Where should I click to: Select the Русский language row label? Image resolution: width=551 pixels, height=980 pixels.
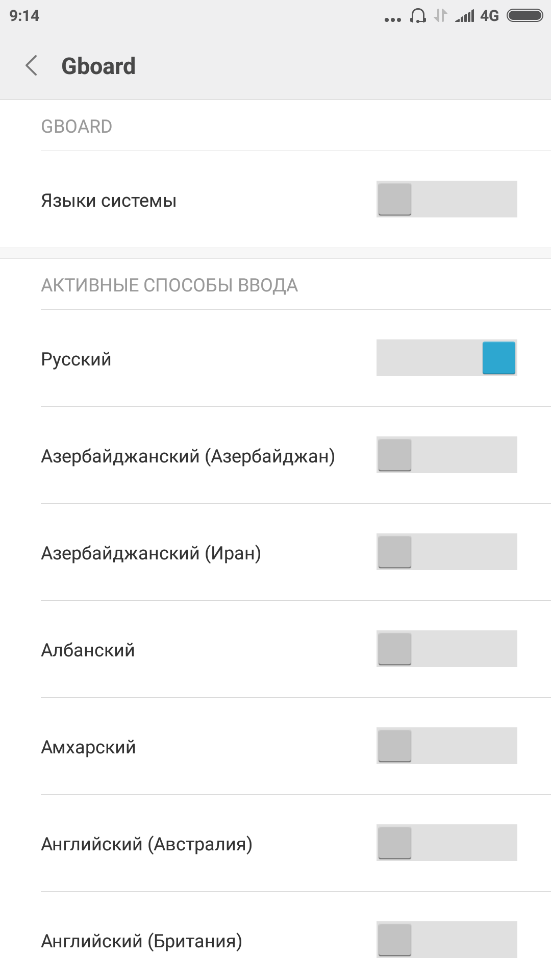click(x=76, y=359)
